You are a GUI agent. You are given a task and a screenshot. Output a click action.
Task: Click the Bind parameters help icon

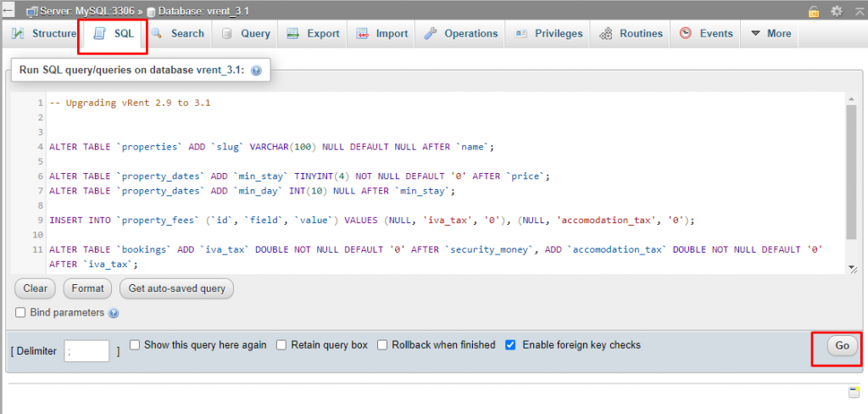(114, 313)
